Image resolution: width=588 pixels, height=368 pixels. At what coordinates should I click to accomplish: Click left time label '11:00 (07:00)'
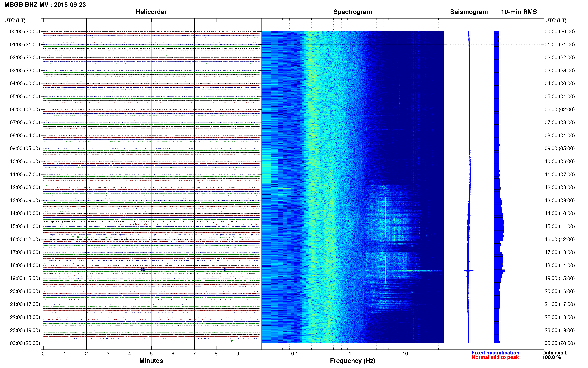pyautogui.click(x=25, y=174)
